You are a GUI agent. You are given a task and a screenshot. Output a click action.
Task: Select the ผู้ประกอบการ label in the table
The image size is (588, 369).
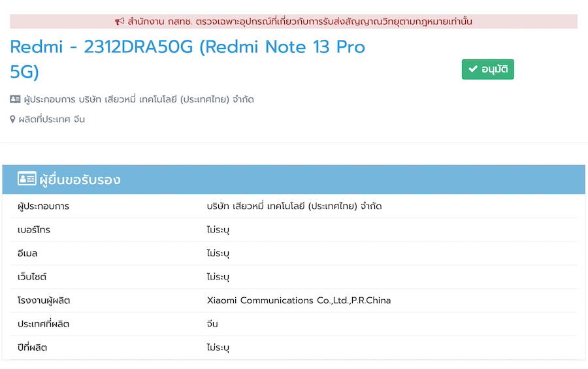(44, 206)
